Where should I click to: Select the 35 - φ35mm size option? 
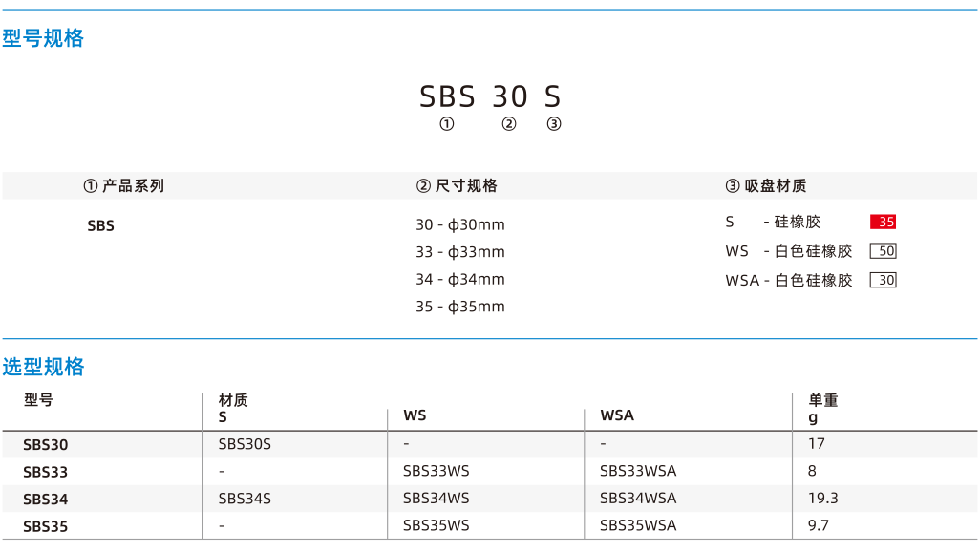[460, 307]
